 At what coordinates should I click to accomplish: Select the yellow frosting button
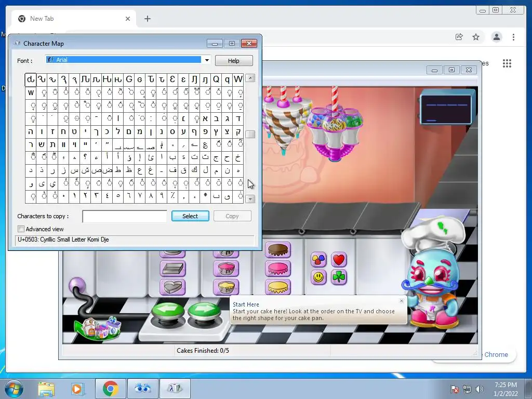click(278, 287)
